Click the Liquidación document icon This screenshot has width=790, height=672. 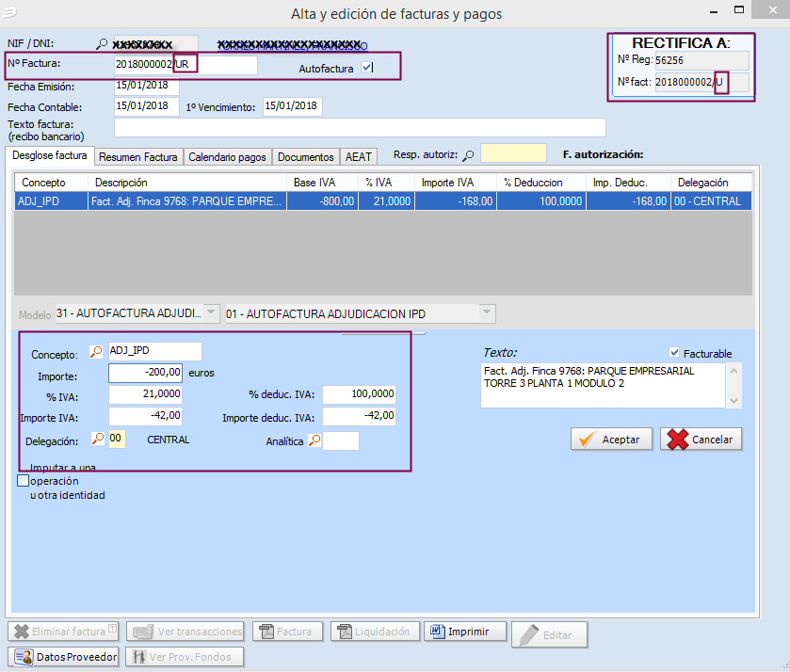click(345, 632)
